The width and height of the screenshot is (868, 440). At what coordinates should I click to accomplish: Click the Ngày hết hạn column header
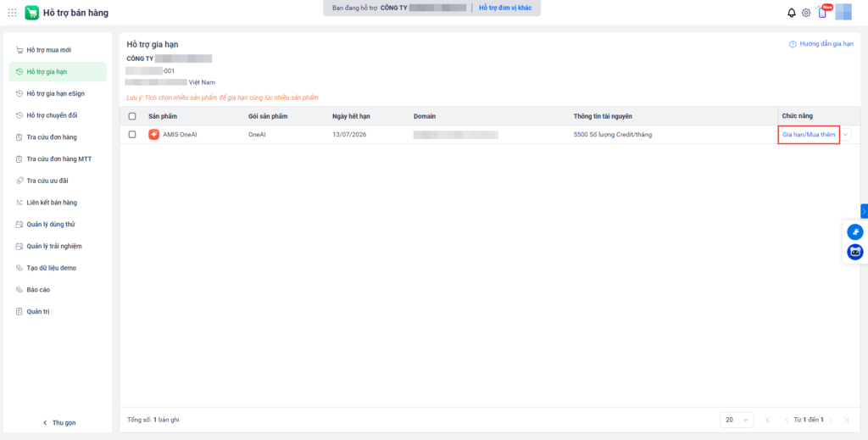pyautogui.click(x=351, y=116)
